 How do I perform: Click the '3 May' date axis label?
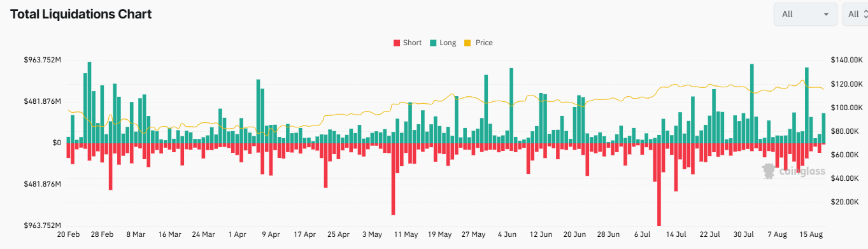click(372, 234)
